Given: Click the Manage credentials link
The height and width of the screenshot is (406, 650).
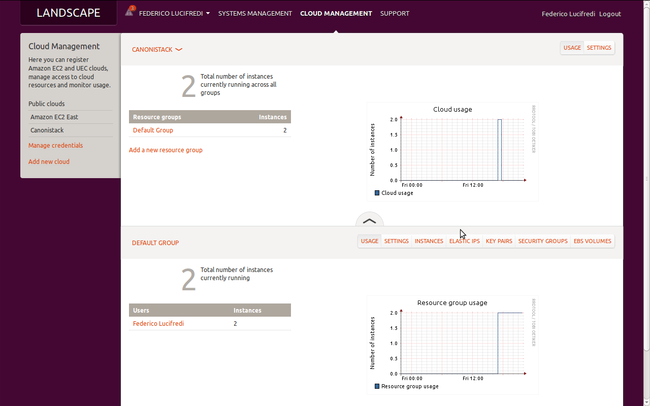Looking at the screenshot, I should click(x=56, y=145).
